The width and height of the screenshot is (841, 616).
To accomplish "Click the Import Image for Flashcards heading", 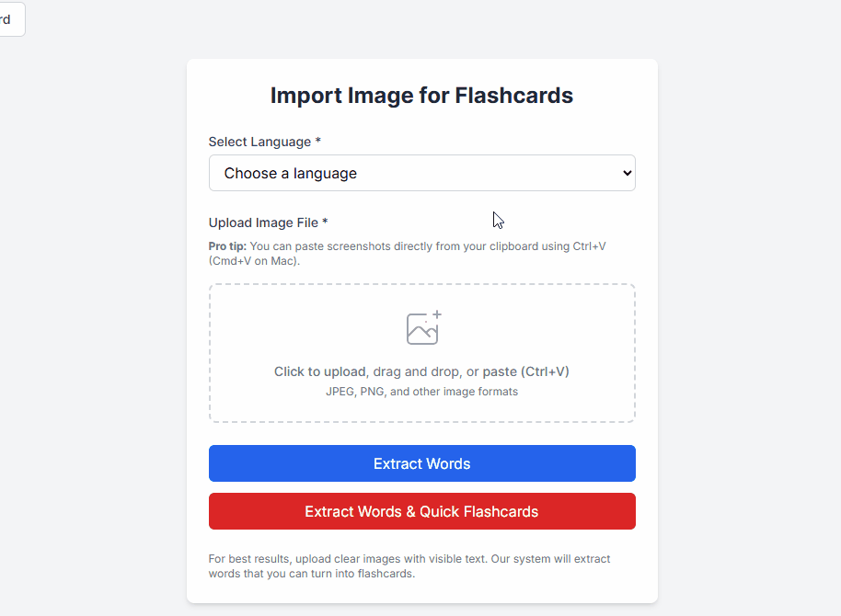I will 421,95.
